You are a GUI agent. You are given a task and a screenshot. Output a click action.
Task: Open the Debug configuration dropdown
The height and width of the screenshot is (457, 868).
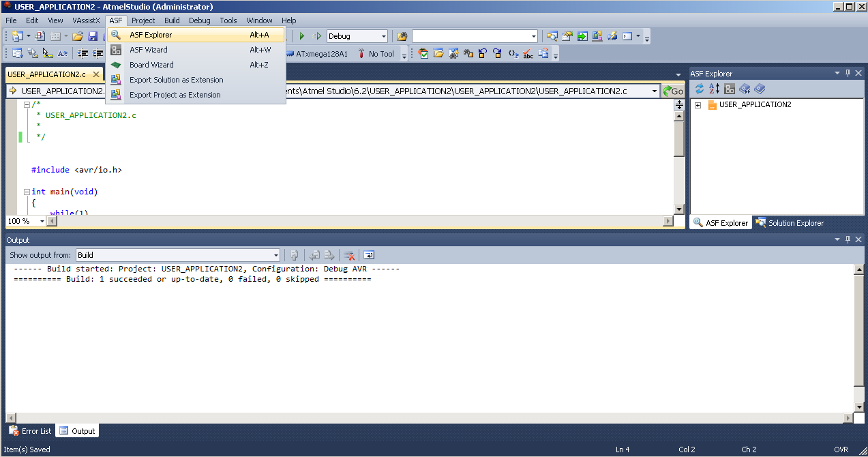coord(384,36)
